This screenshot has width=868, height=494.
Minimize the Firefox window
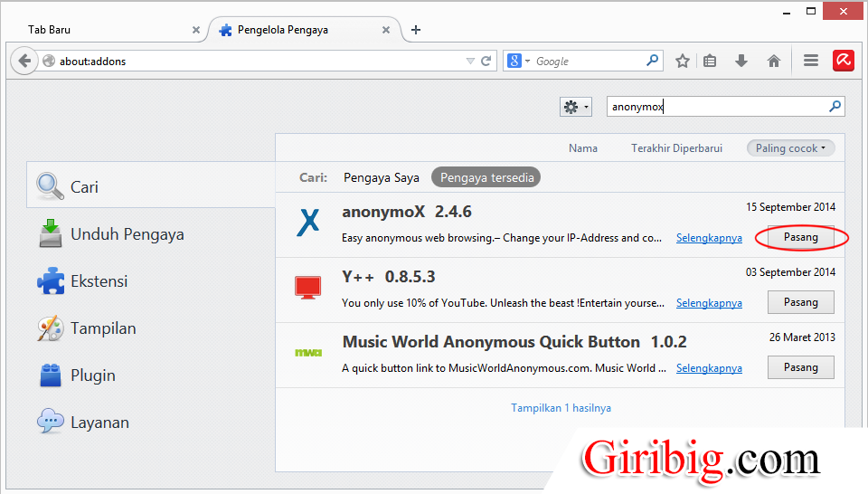[x=786, y=11]
